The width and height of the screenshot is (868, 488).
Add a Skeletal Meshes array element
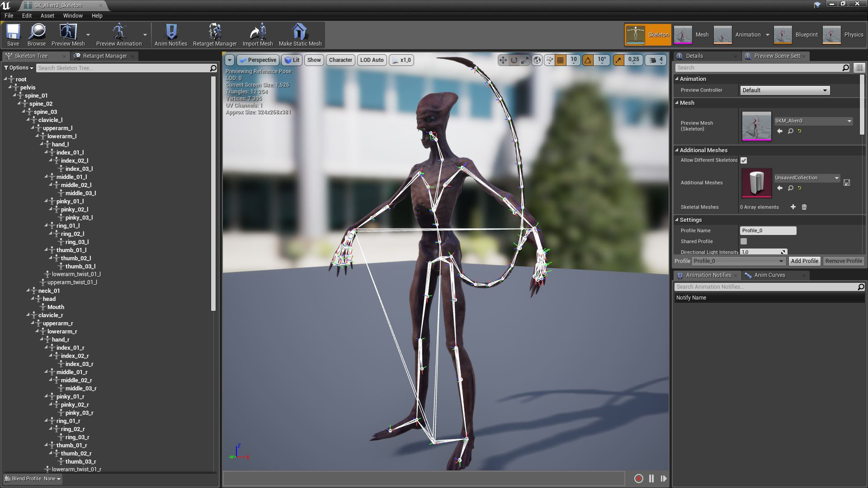(x=793, y=207)
